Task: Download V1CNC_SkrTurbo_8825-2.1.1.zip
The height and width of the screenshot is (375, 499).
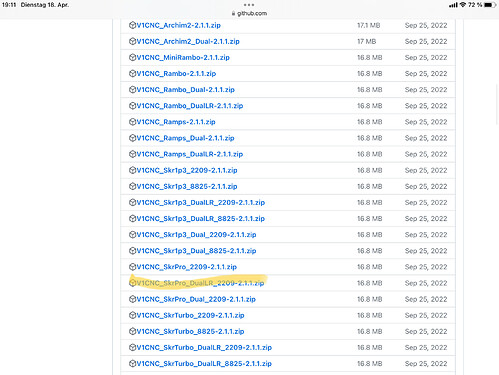Action: click(x=190, y=331)
